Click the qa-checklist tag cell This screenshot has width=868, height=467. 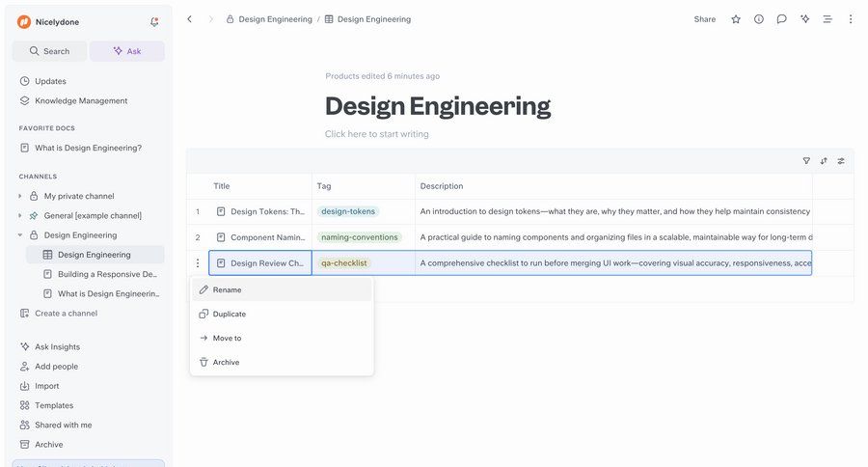[344, 262]
